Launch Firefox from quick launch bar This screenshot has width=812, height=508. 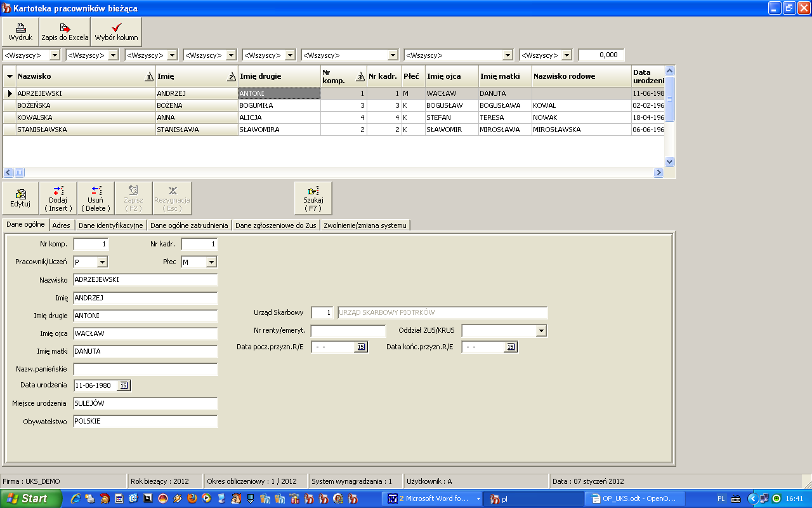(x=192, y=499)
